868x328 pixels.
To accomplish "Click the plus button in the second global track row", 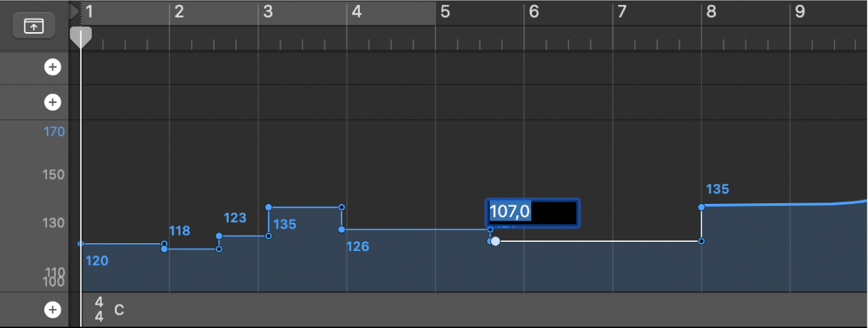I will pos(52,102).
